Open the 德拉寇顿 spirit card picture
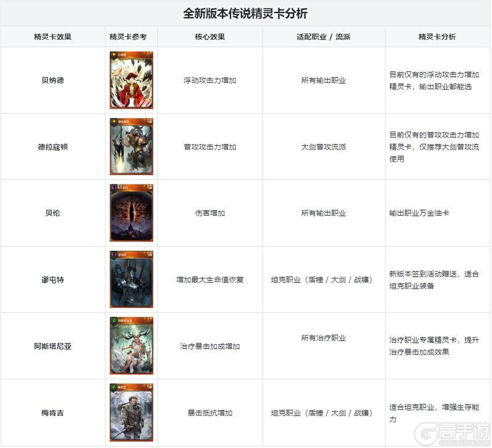The image size is (492, 448). point(131,146)
